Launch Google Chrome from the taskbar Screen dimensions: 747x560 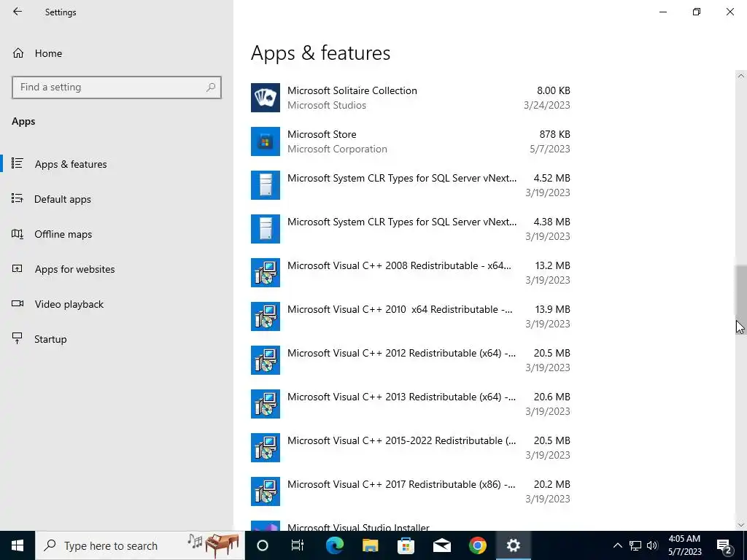[477, 545]
